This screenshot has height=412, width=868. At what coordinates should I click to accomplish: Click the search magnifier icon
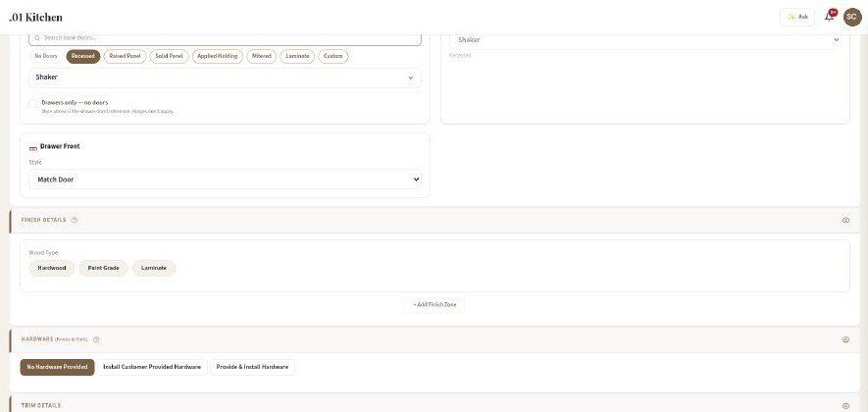tap(37, 38)
